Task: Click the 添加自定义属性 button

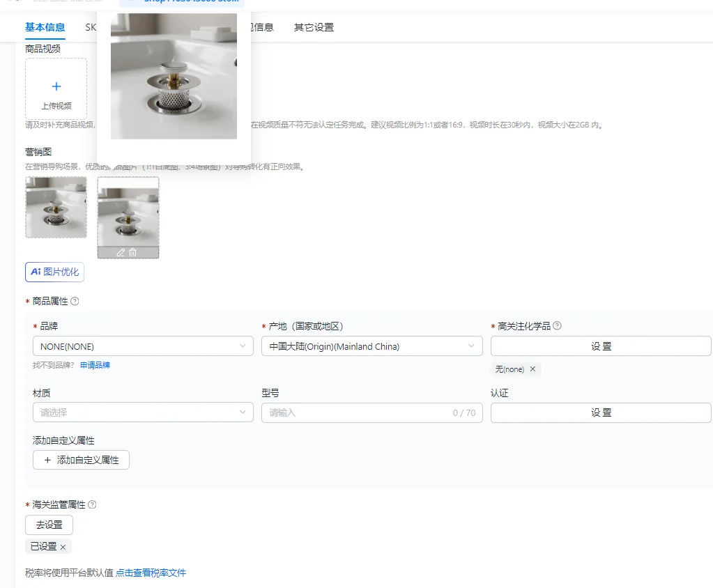Action: pos(81,460)
